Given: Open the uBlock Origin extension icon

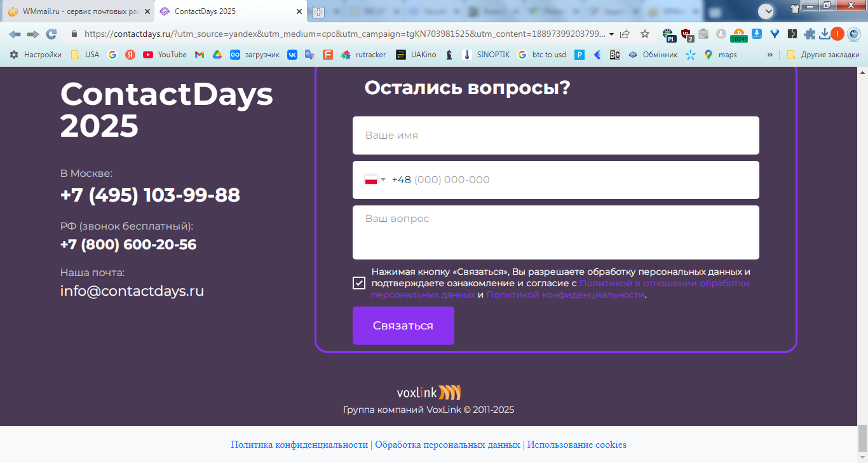Looking at the screenshot, I should (x=686, y=35).
